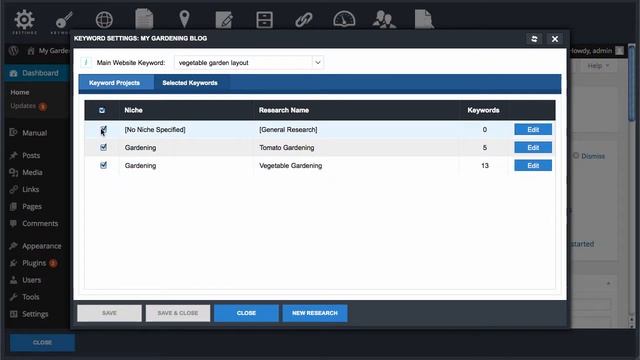Image resolution: width=640 pixels, height=360 pixels.
Task: Open Manual in WordPress sidebar
Action: [35, 133]
